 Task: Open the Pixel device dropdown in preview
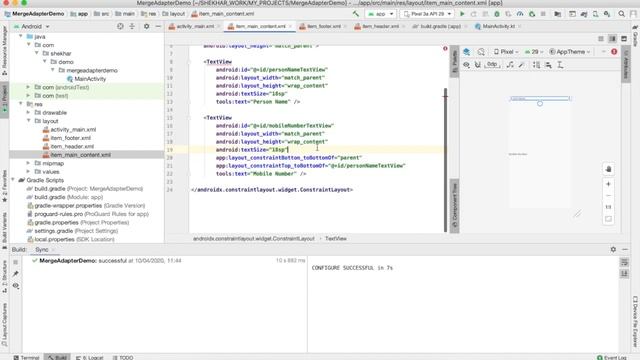[506, 52]
